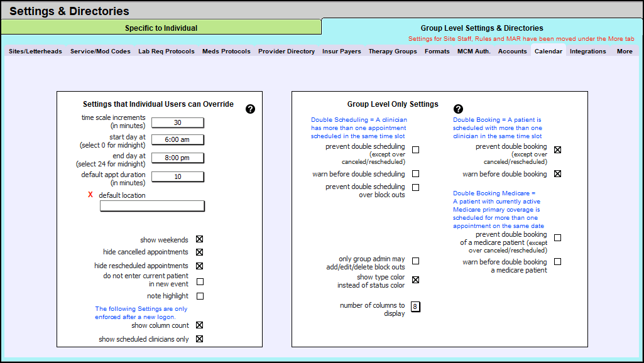
Task: Go to Integrations tab
Action: coord(587,51)
